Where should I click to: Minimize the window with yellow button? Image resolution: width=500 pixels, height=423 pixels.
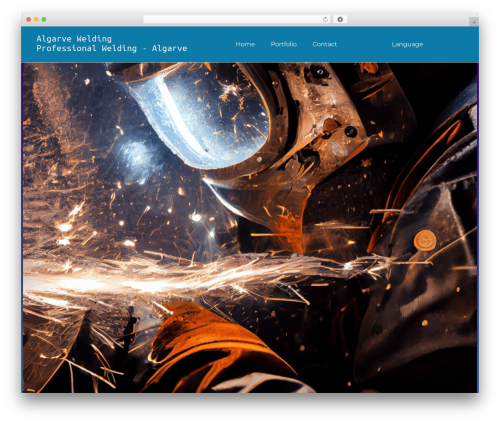36,20
